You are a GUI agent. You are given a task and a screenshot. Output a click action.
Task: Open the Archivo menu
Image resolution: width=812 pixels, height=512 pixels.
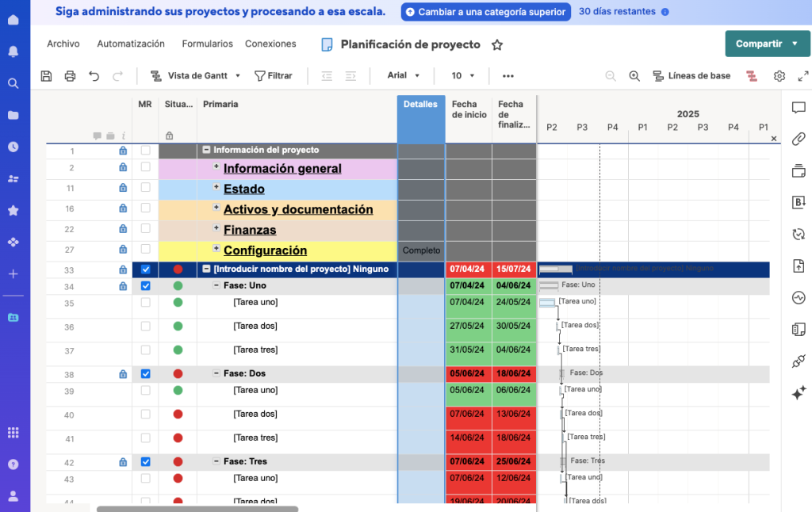pyautogui.click(x=63, y=44)
